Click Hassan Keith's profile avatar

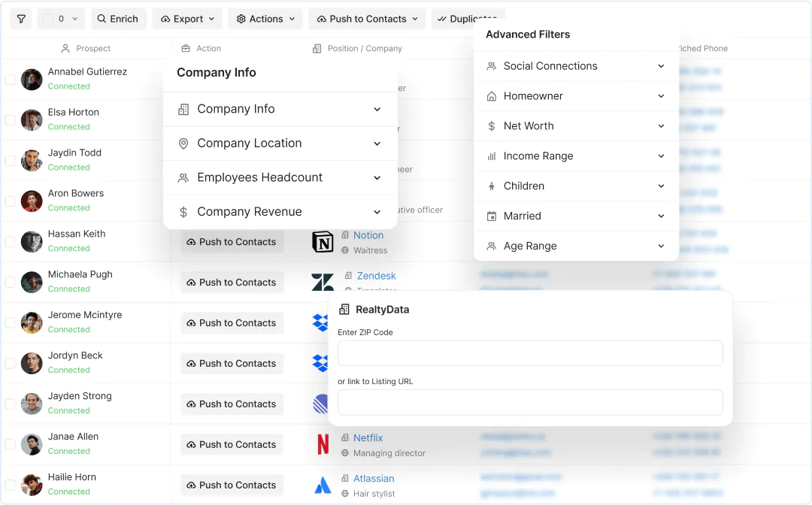pyautogui.click(x=32, y=242)
